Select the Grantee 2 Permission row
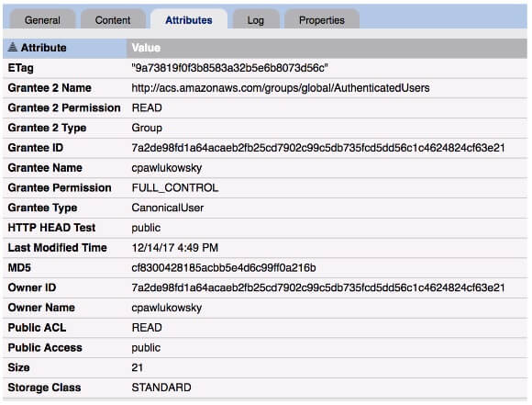 (x=265, y=108)
